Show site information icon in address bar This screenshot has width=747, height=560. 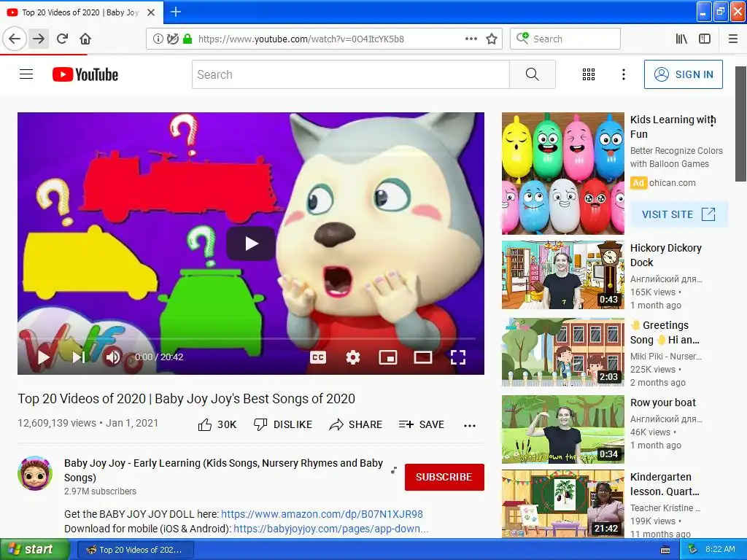click(158, 39)
